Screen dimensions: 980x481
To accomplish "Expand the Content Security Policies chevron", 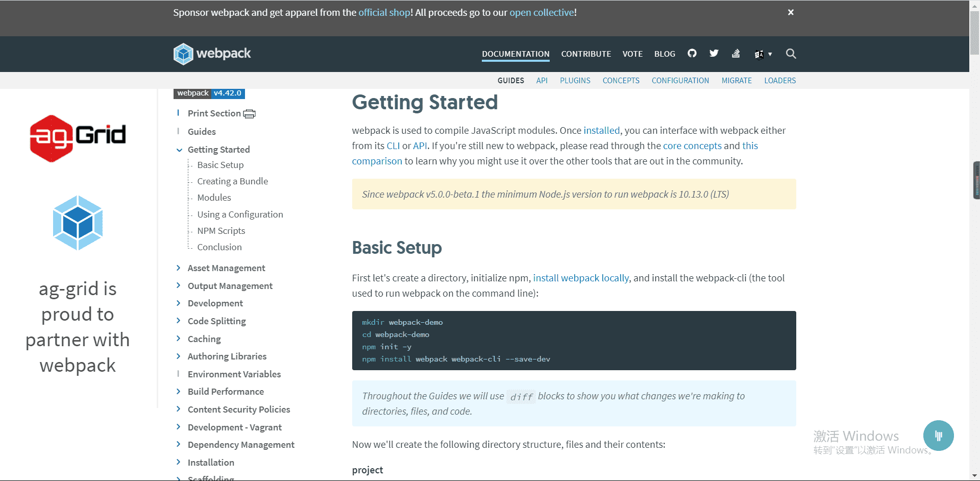I will pyautogui.click(x=178, y=409).
